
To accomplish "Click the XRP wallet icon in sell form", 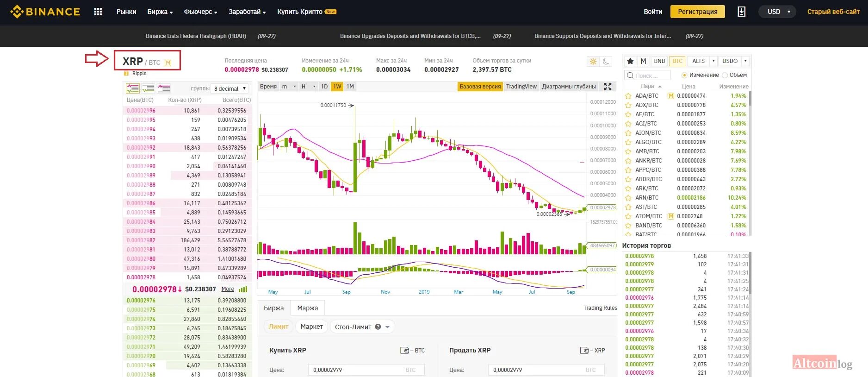I will 584,351.
